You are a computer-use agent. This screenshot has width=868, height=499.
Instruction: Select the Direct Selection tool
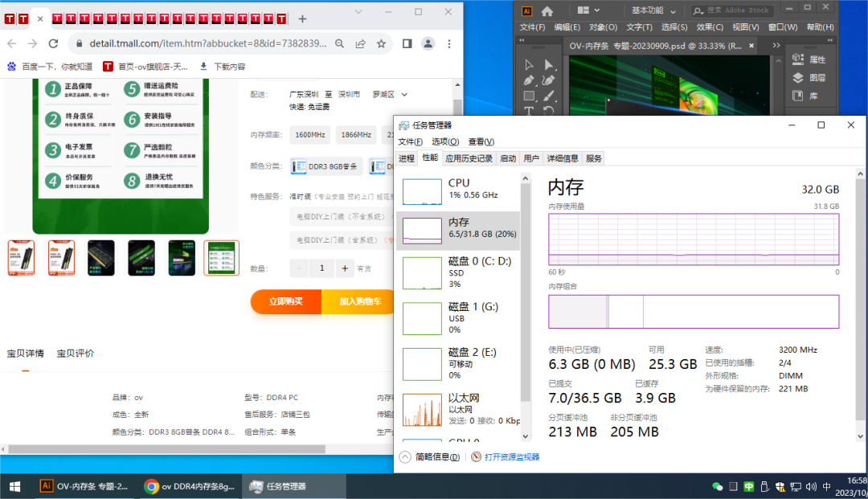(x=548, y=64)
